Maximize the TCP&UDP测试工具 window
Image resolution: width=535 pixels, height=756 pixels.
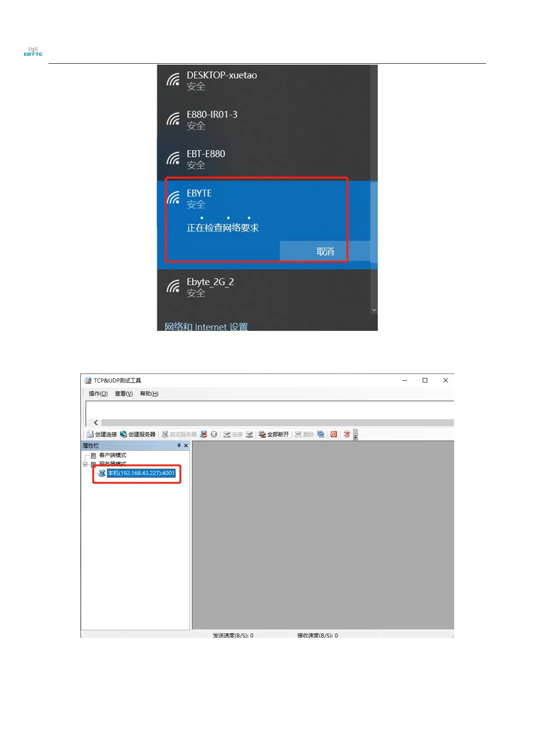[425, 380]
